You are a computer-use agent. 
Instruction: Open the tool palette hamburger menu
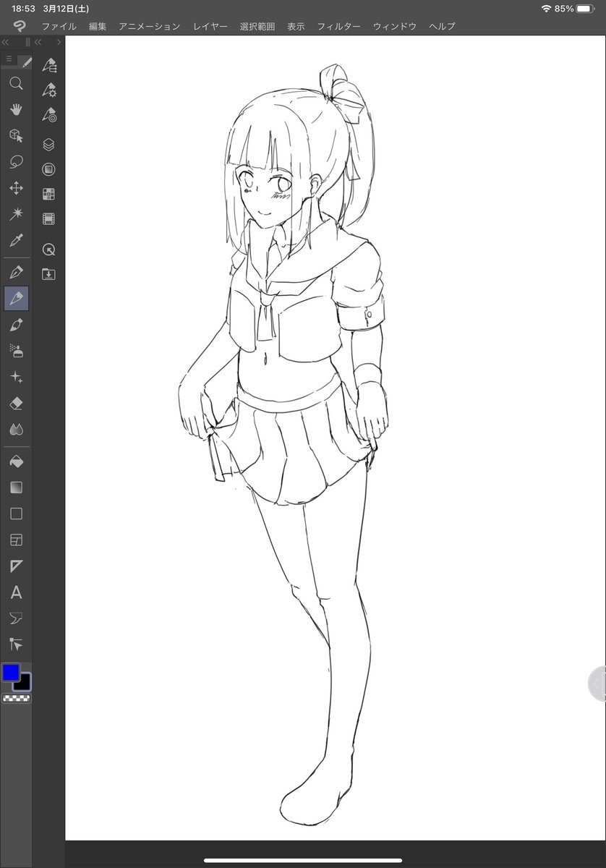pos(9,59)
